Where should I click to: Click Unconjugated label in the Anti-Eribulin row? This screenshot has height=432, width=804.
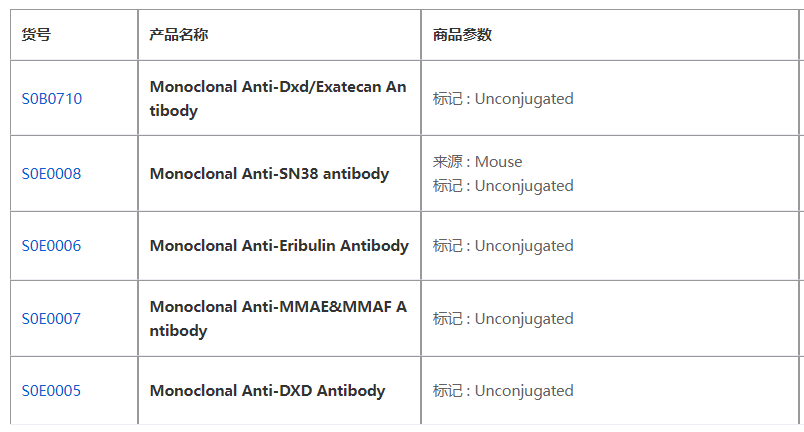tap(524, 246)
